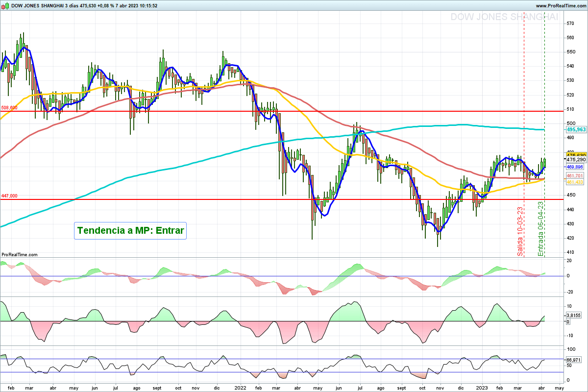
Task: Click the 570 price axis label
Action: point(571,23)
